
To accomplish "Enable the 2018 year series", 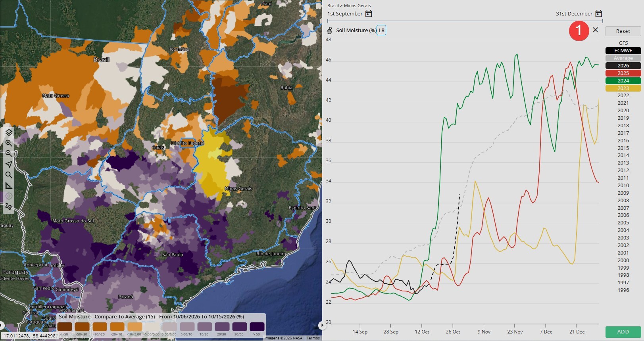I will pos(623,126).
